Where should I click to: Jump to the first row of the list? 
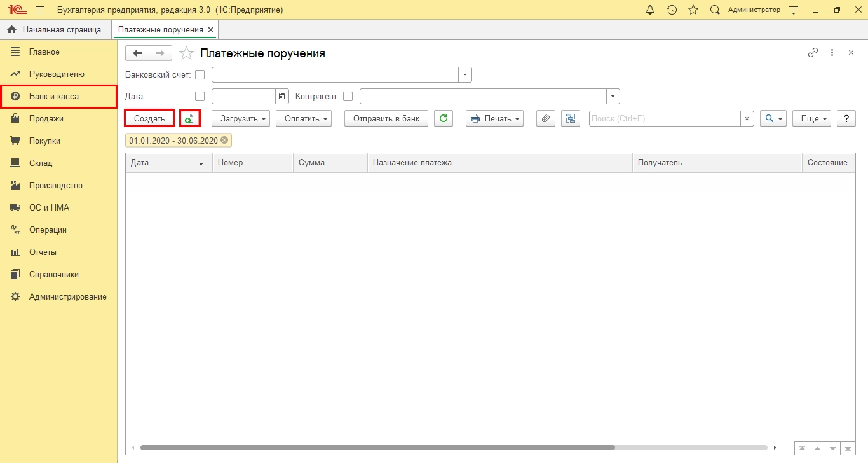803,448
